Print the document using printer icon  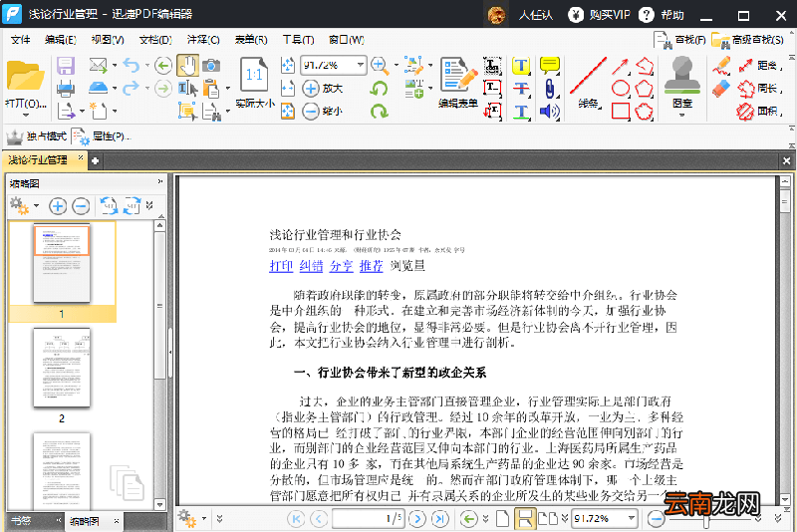click(x=66, y=89)
